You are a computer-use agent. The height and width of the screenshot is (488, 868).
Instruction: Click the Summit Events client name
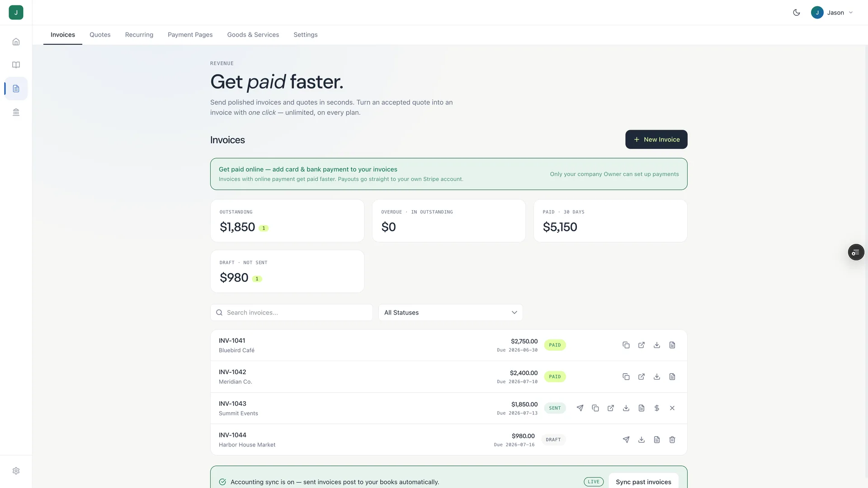pos(238,413)
